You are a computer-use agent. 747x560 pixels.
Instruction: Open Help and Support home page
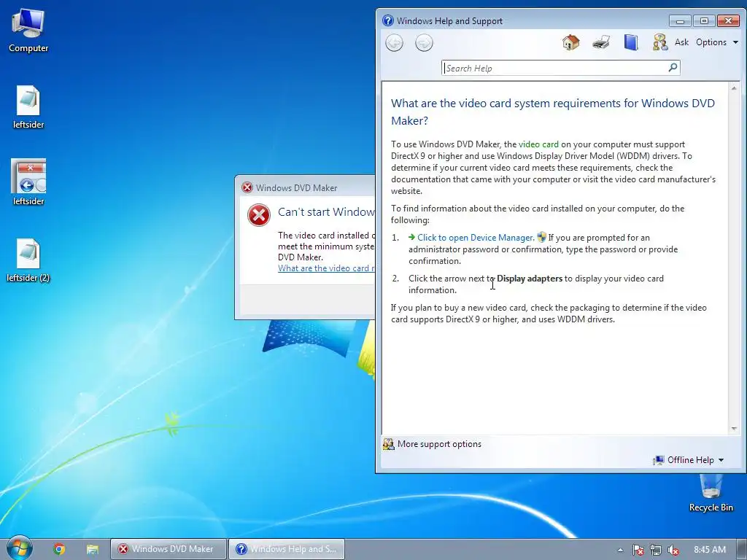[570, 42]
